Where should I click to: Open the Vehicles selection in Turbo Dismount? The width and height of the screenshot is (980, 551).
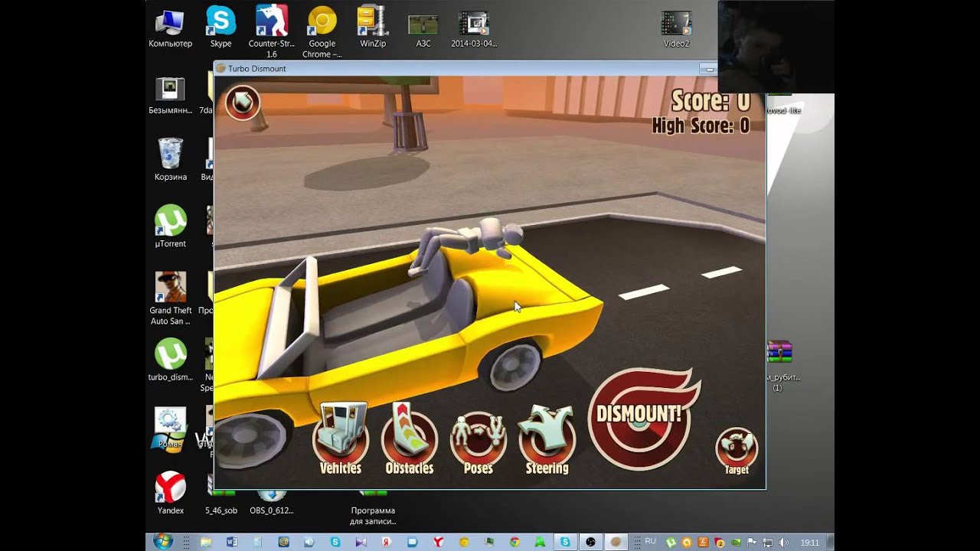pyautogui.click(x=341, y=439)
